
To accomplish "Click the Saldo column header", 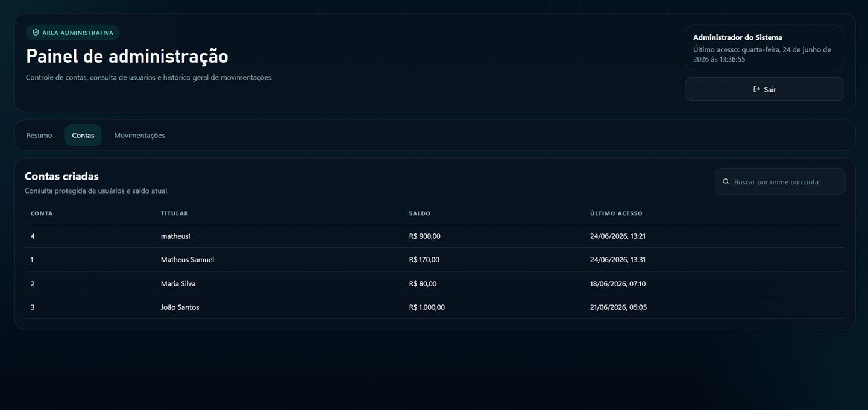I will [x=420, y=213].
